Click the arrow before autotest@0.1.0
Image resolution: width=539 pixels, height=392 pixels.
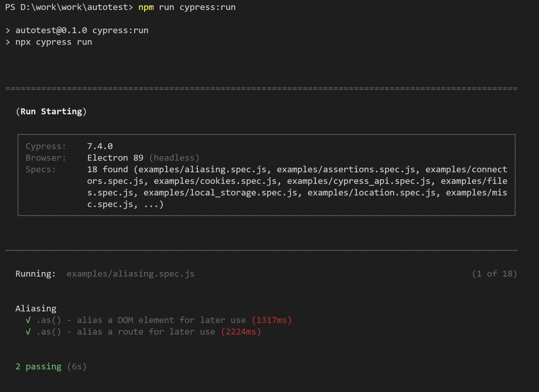click(x=8, y=30)
